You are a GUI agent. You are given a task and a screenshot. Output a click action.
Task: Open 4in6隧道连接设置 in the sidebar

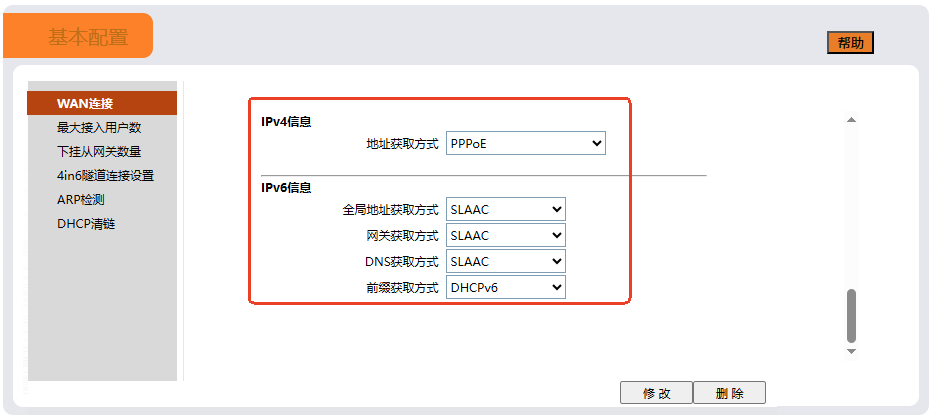pos(105,175)
